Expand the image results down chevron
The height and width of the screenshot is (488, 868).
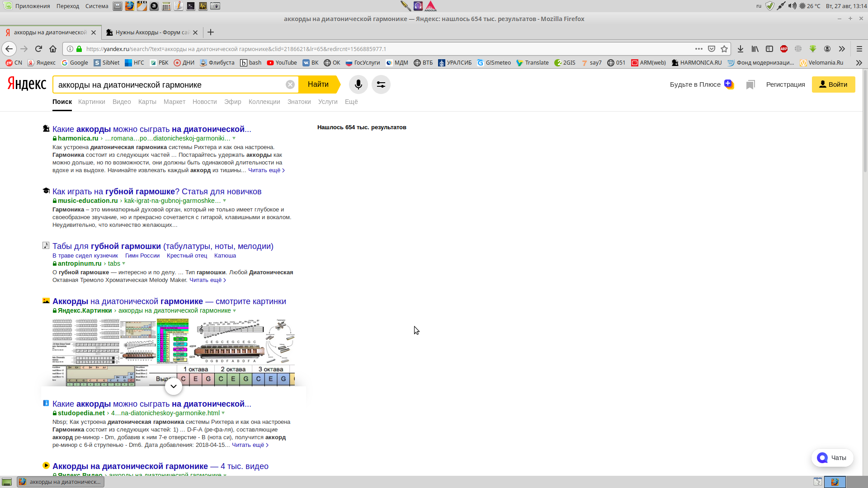click(x=174, y=386)
